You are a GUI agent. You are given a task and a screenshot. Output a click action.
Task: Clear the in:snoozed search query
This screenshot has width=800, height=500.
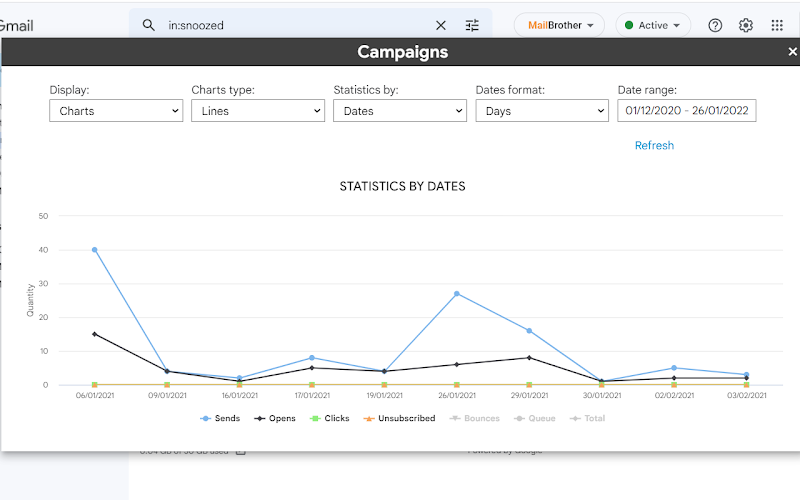[x=441, y=25]
